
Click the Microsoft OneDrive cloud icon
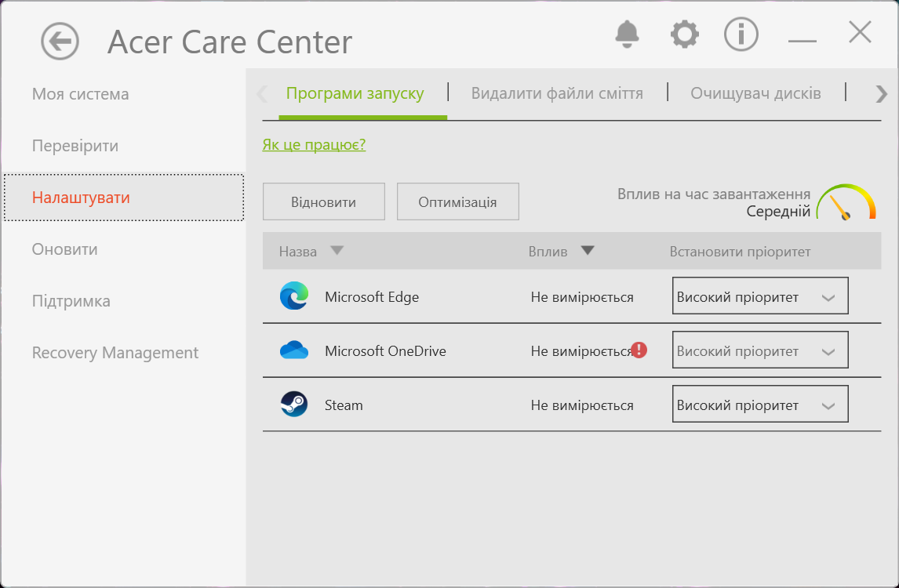[294, 350]
